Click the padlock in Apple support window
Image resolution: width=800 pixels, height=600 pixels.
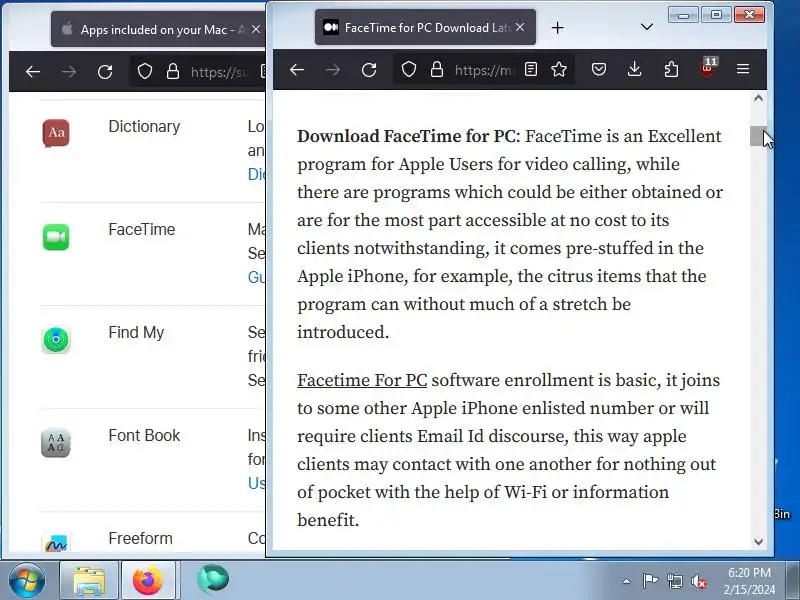pyautogui.click(x=173, y=71)
